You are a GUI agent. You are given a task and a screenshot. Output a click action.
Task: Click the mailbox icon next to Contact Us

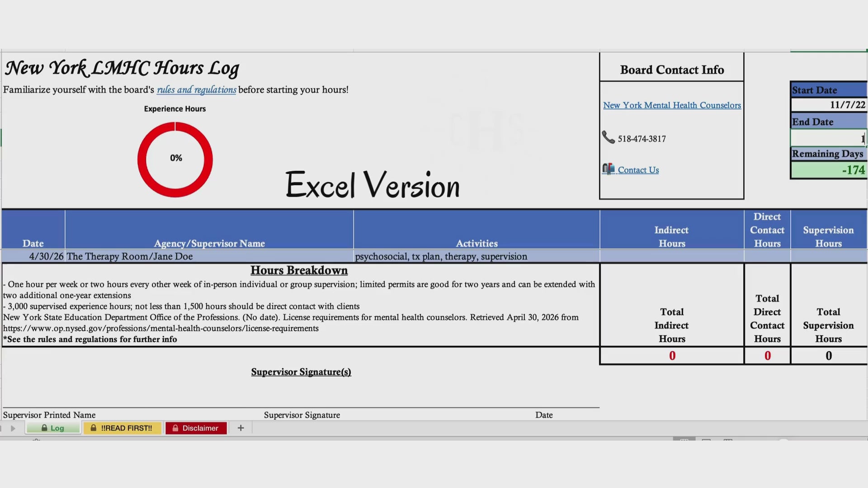point(609,169)
